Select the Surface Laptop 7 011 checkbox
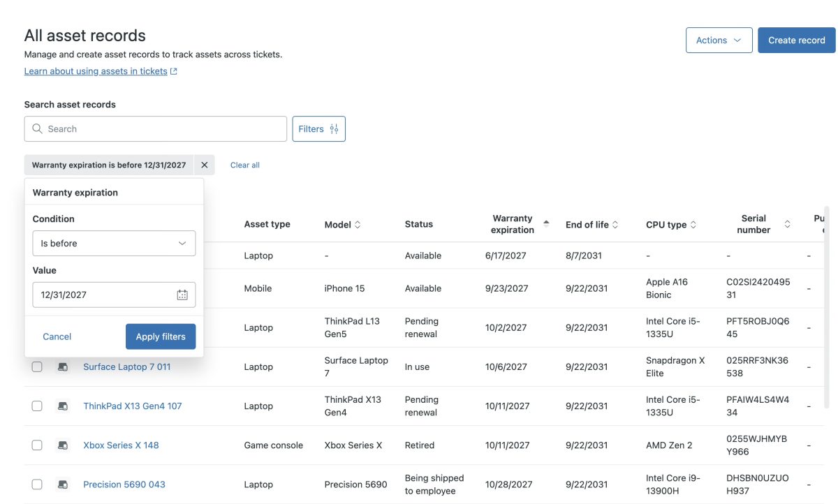The height and width of the screenshot is (504, 838). click(x=37, y=367)
